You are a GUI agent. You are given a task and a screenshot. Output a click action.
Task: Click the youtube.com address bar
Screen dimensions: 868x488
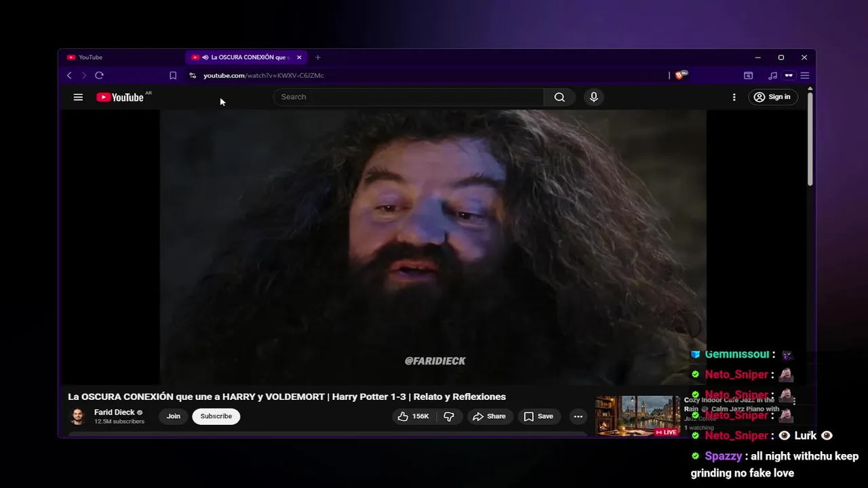tap(427, 75)
